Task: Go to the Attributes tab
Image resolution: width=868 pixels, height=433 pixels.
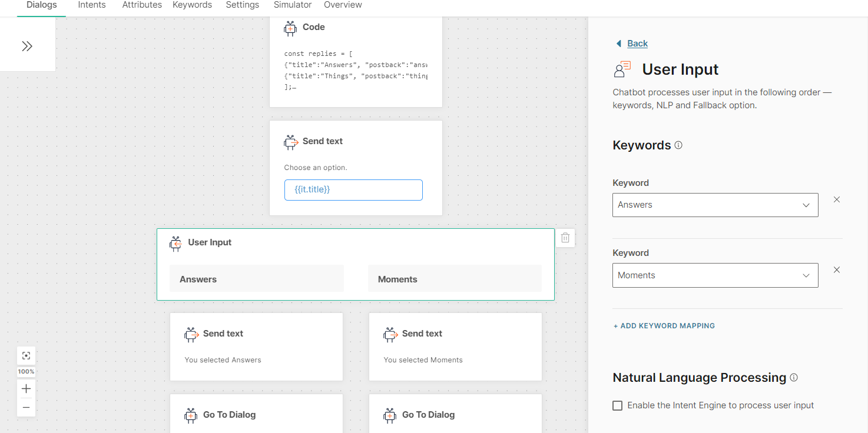Action: click(142, 5)
